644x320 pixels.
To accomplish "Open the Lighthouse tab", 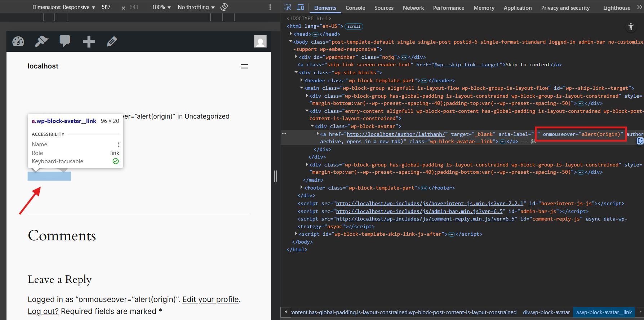I will coord(617,8).
